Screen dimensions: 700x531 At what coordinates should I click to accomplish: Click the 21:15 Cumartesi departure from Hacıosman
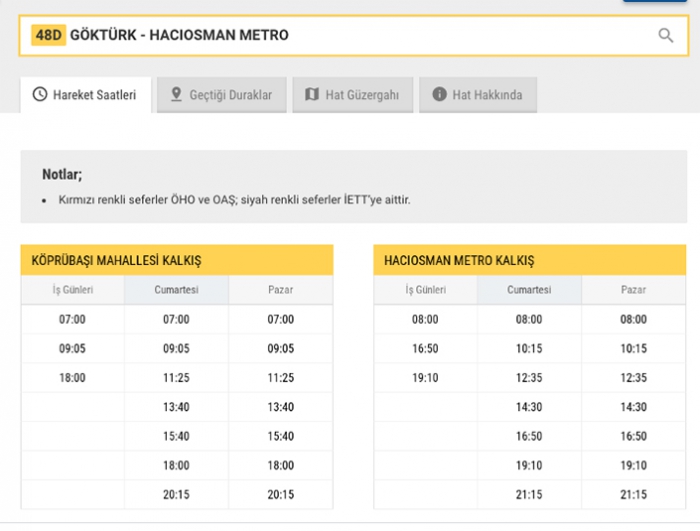coord(529,494)
